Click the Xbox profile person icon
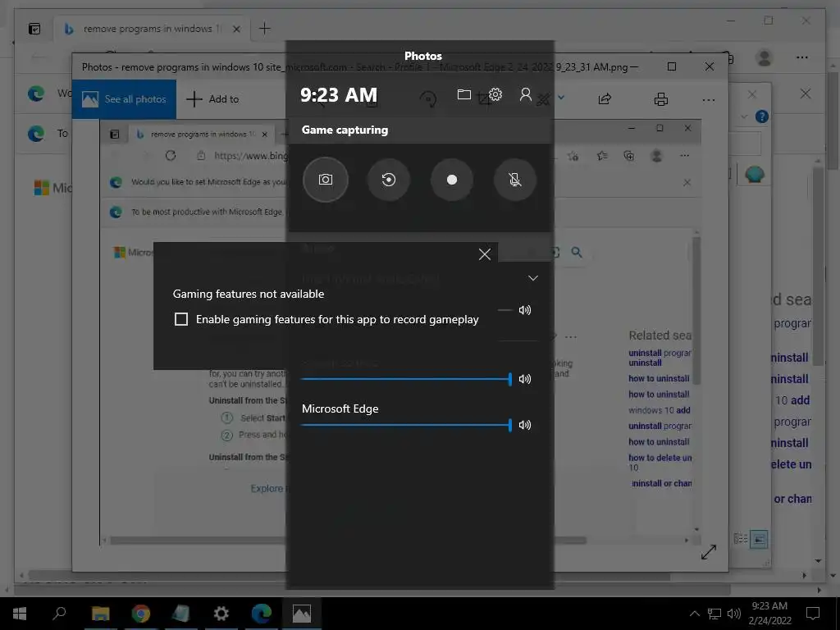This screenshot has width=840, height=630. [526, 95]
